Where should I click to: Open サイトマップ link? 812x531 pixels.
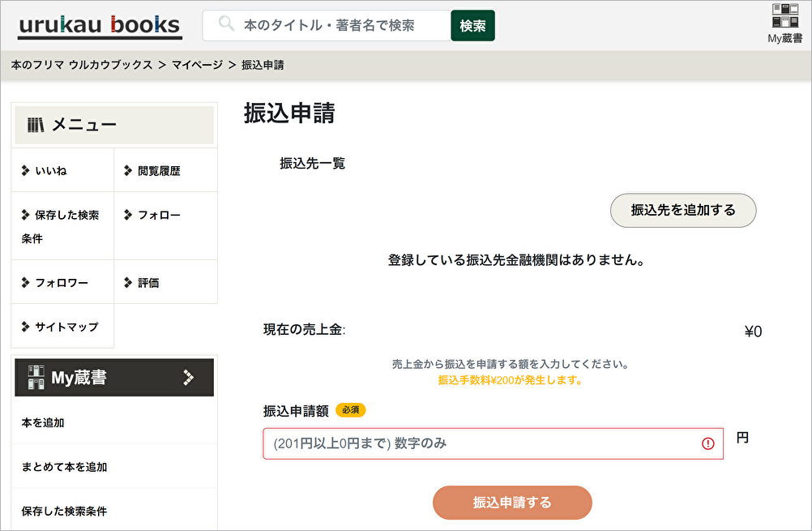point(66,327)
